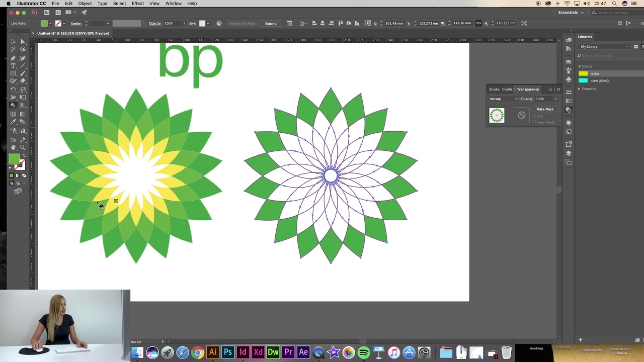Select the Artboard tool
The height and width of the screenshot is (362, 644).
point(14,139)
